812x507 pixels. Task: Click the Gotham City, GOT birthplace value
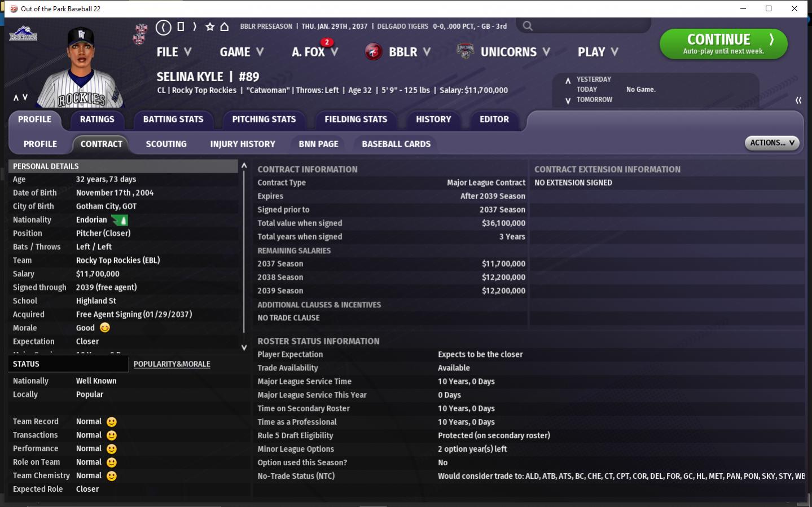click(x=106, y=206)
